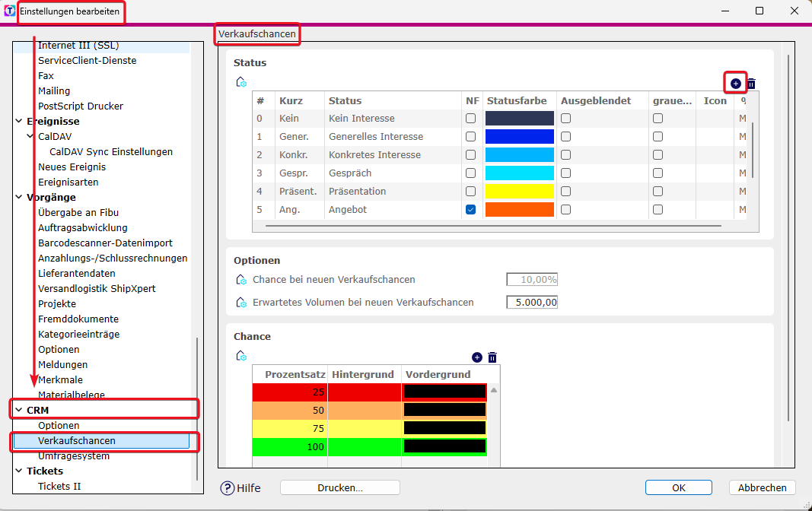
Task: Click the Status table vertical scrollbar
Action: click(753, 150)
